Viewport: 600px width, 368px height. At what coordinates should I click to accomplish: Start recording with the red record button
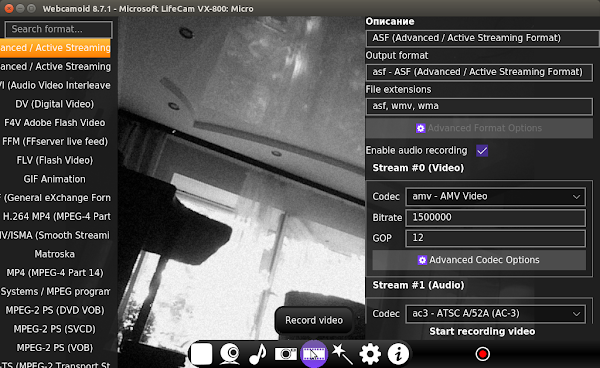click(x=483, y=354)
